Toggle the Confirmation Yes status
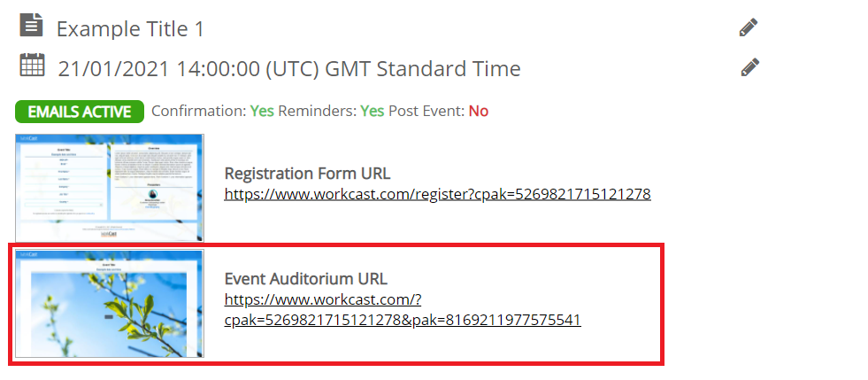868x380 pixels. pyautogui.click(x=262, y=112)
